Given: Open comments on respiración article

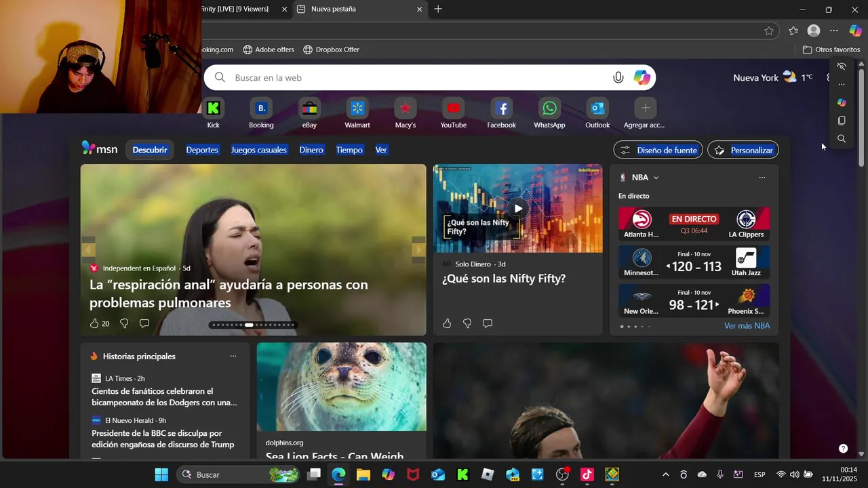Looking at the screenshot, I should pyautogui.click(x=144, y=323).
